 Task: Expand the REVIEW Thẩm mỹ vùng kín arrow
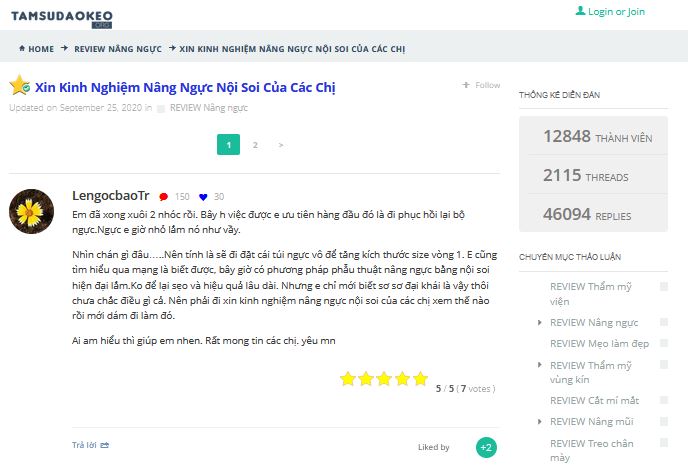click(540, 365)
